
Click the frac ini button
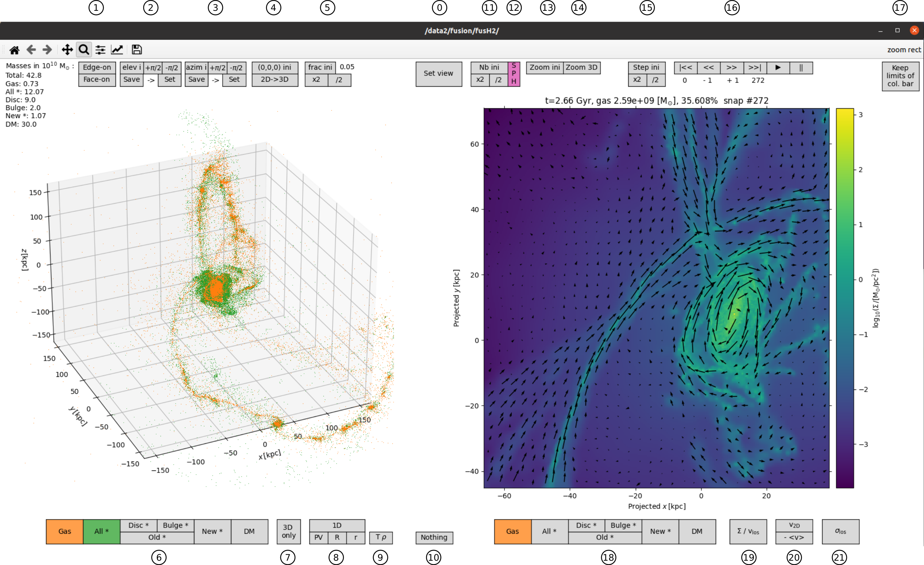click(x=320, y=68)
